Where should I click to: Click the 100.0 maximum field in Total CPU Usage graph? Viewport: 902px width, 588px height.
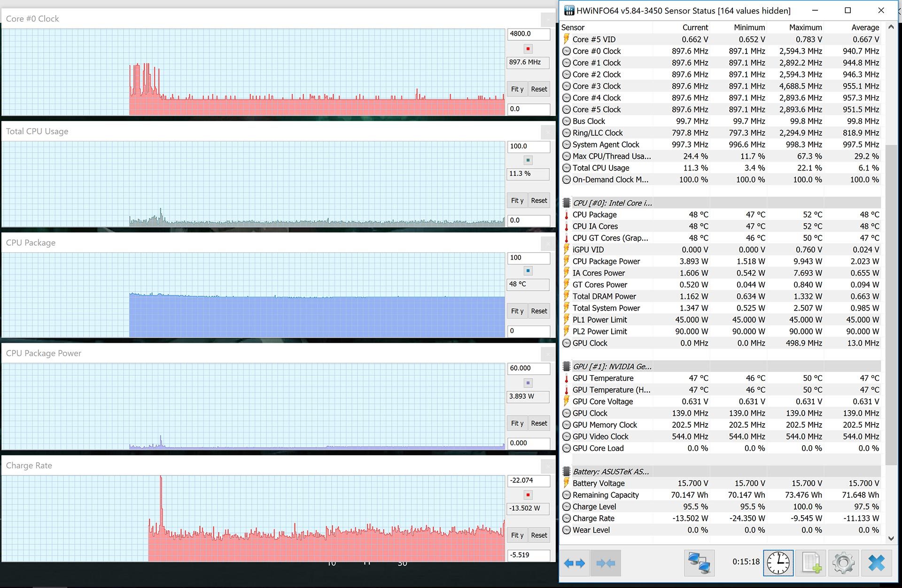click(x=529, y=146)
